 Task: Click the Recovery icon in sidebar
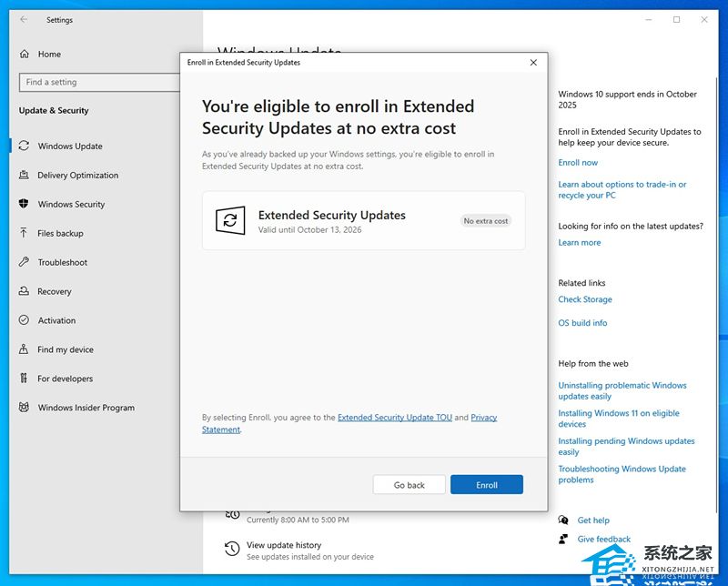click(24, 291)
